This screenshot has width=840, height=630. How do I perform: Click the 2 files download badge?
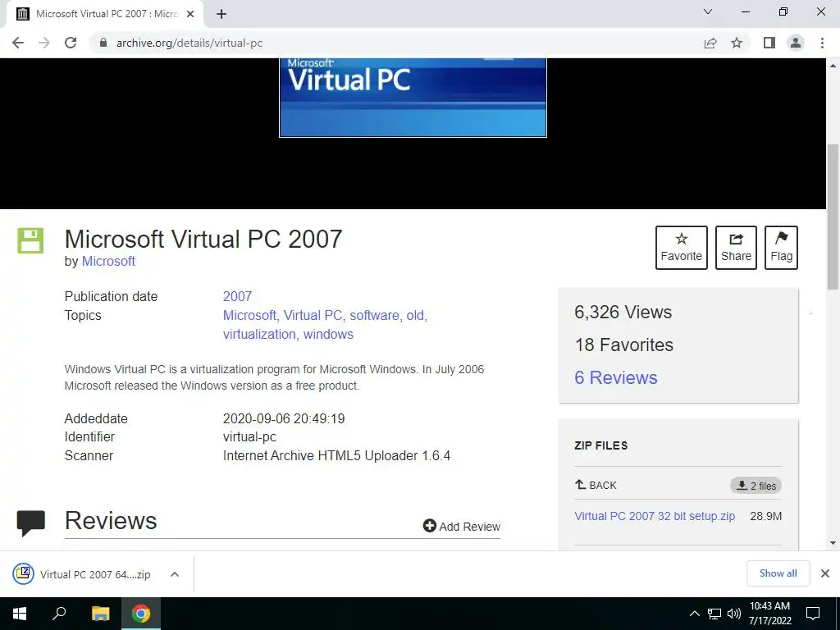756,486
